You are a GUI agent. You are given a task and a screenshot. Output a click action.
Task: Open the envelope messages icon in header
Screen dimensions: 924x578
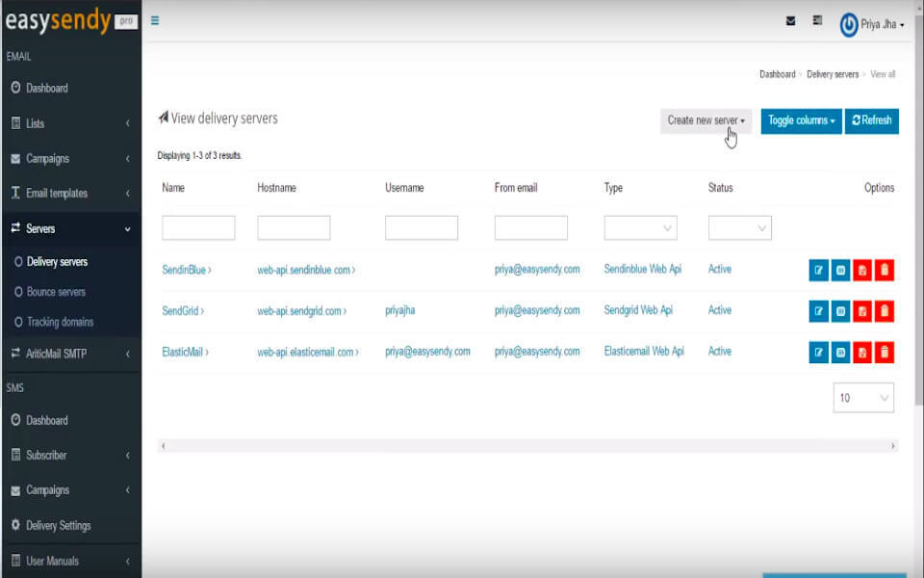(x=791, y=21)
